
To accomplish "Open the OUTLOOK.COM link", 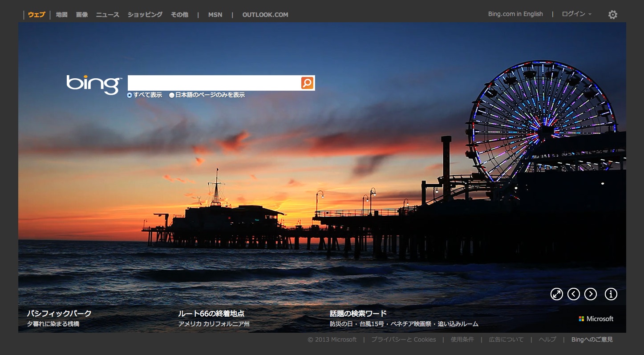I will 265,15.
